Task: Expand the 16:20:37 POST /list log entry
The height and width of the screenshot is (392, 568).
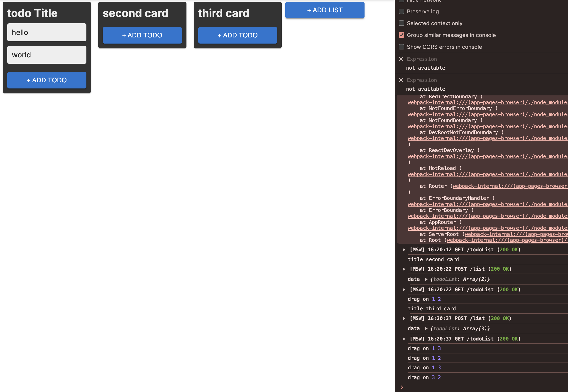Action: point(404,318)
